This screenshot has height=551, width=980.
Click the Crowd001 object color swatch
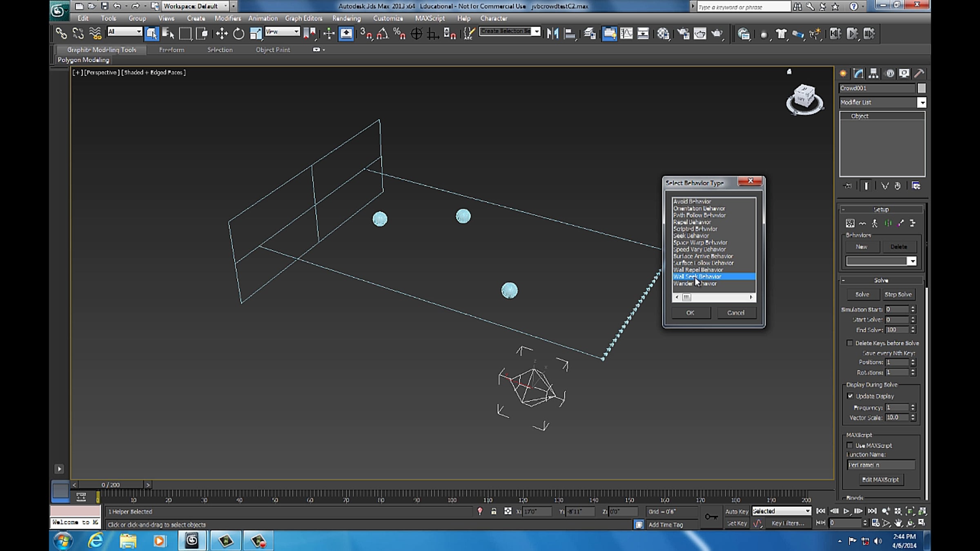coord(922,88)
